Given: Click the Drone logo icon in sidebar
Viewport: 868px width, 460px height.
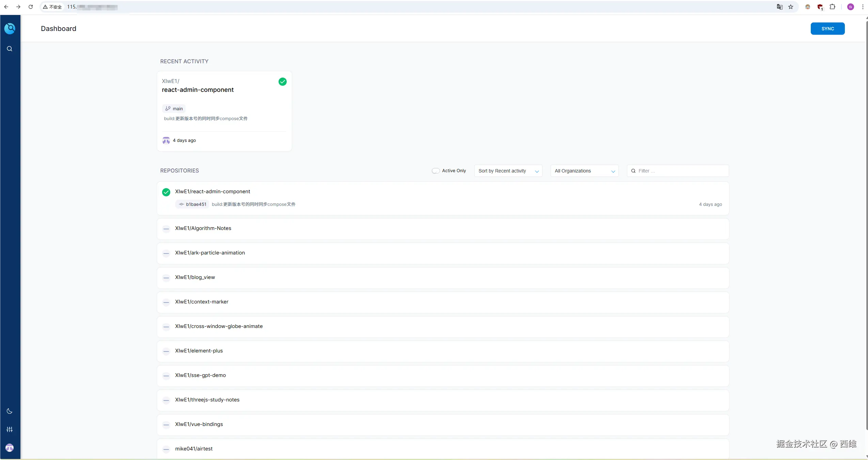Looking at the screenshot, I should point(10,29).
